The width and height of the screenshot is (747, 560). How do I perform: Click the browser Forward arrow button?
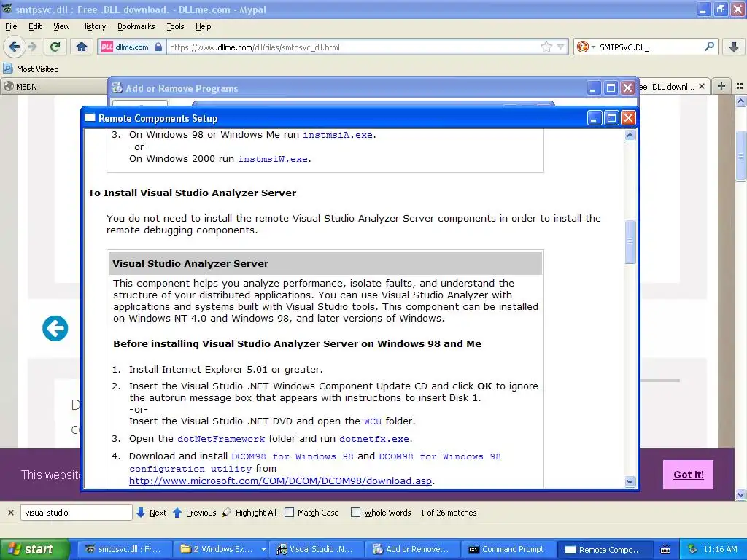(32, 47)
